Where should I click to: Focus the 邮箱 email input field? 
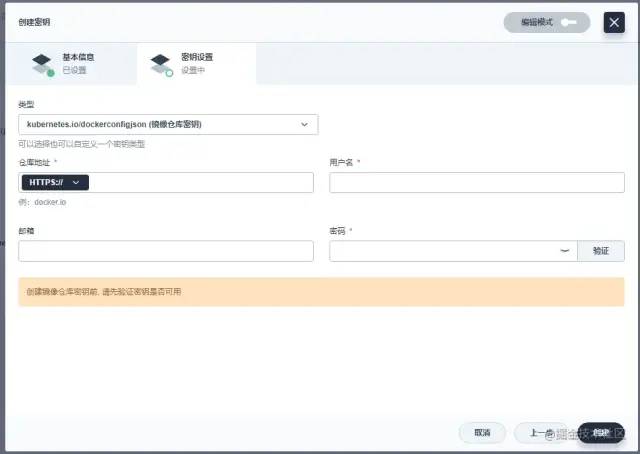coord(166,251)
